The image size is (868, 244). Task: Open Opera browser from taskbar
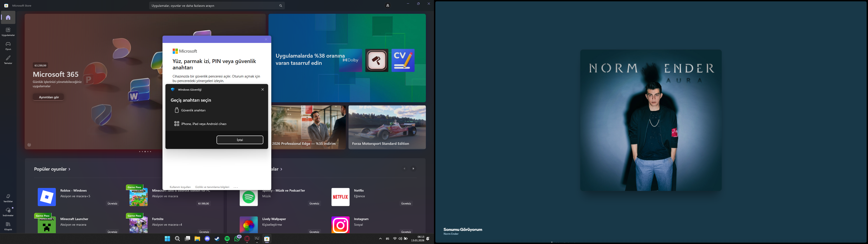[247, 239]
